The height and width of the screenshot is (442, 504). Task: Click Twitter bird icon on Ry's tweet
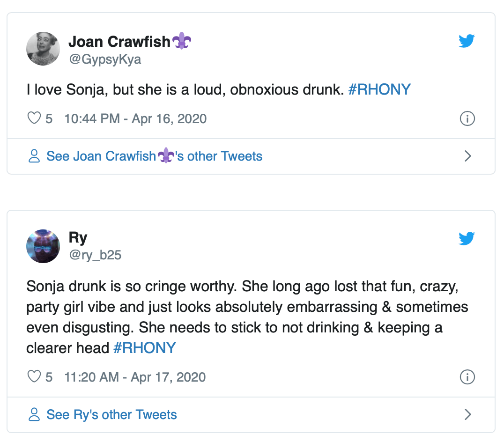pos(467,239)
